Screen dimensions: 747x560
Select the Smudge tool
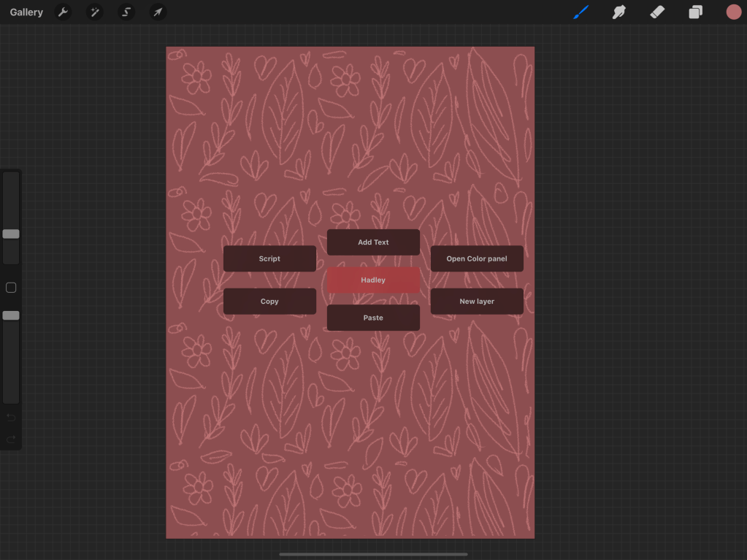pos(619,12)
